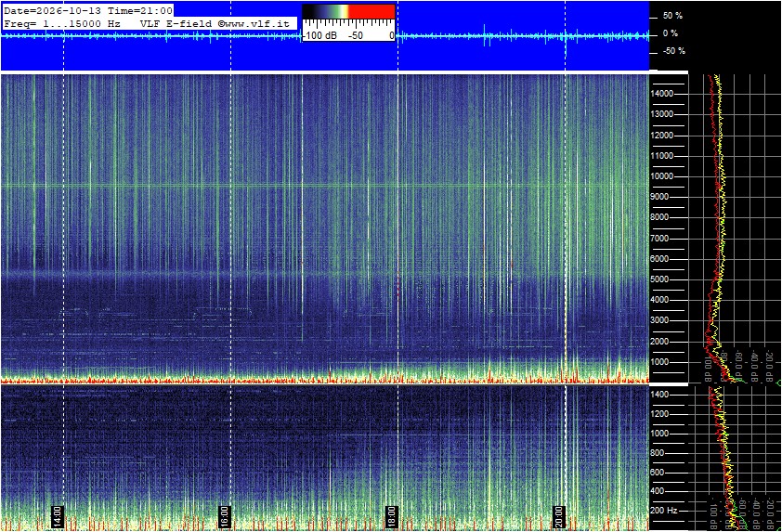This screenshot has width=782, height=532.
Task: Click the 1200 label on lower spectrogram axis
Action: pos(659,414)
